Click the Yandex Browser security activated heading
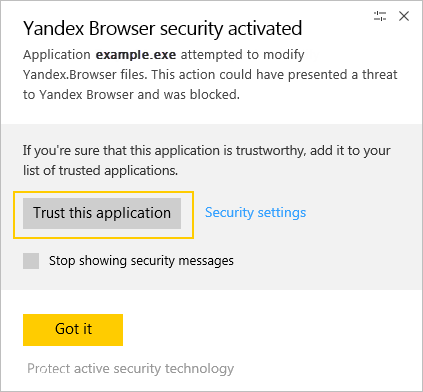The width and height of the screenshot is (423, 392). coord(163,29)
